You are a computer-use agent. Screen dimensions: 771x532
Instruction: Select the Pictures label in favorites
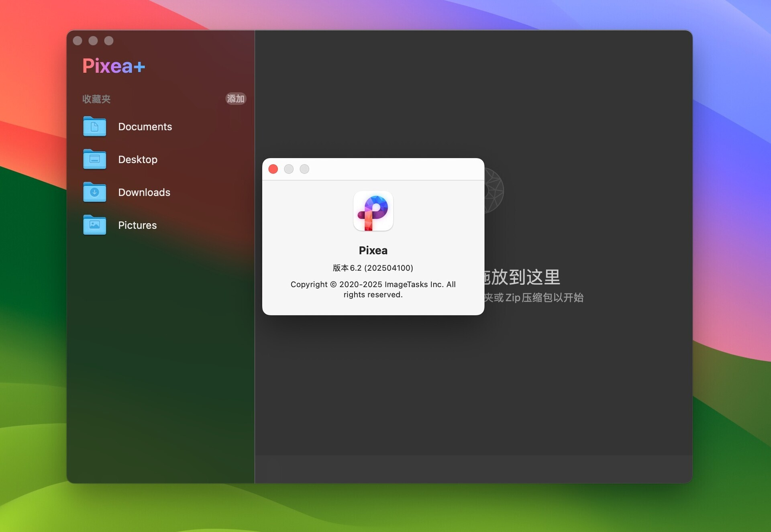137,225
